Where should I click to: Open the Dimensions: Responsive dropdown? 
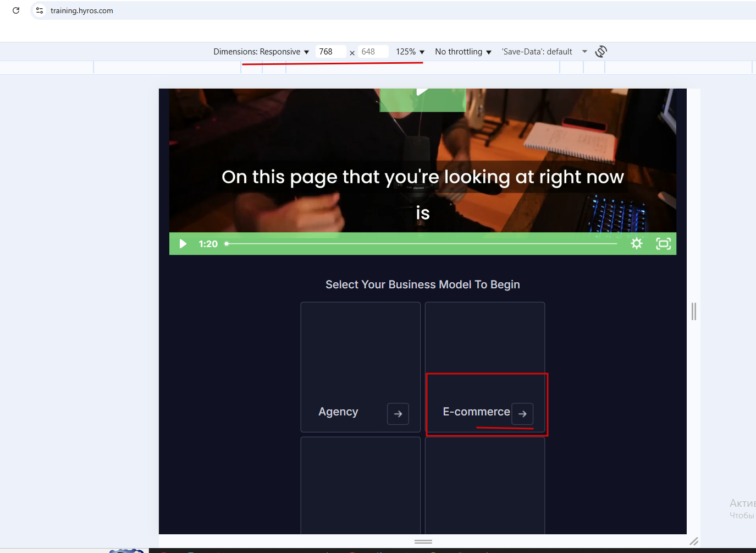click(261, 52)
